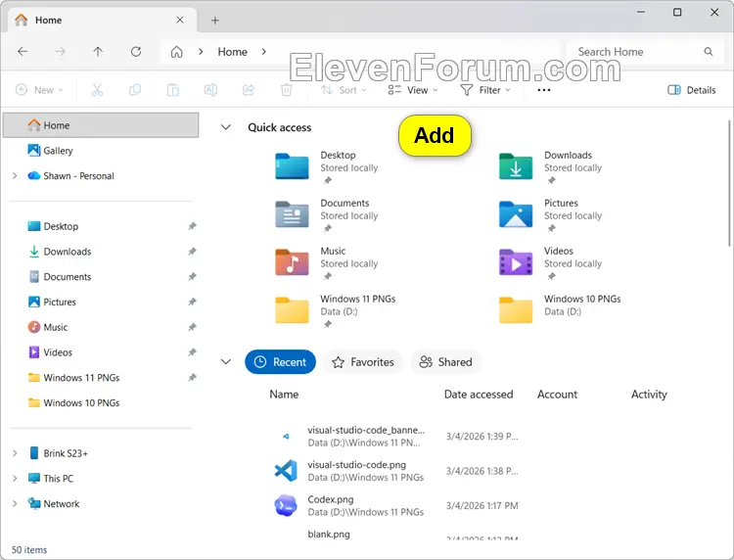The width and height of the screenshot is (734, 560).
Task: Switch to the Shared tab
Action: [x=446, y=362]
